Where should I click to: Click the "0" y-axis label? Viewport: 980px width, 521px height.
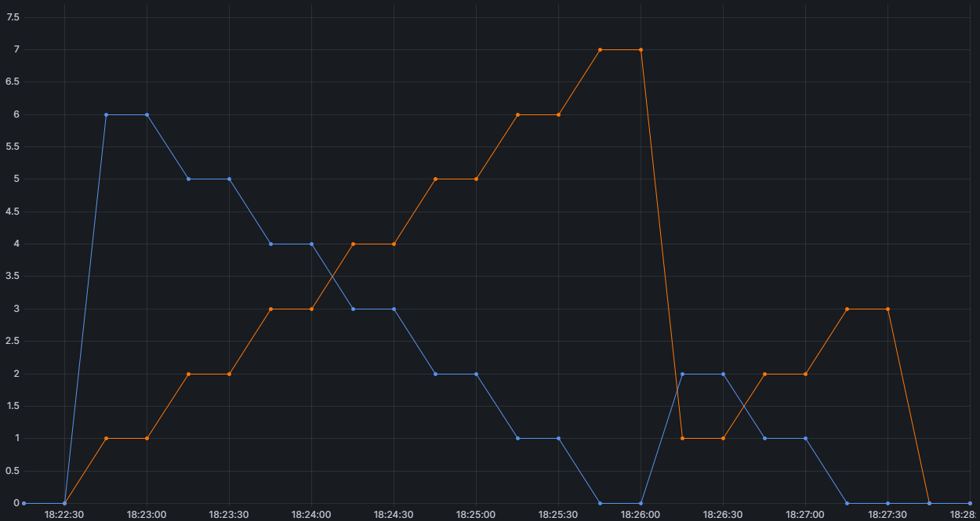point(16,503)
